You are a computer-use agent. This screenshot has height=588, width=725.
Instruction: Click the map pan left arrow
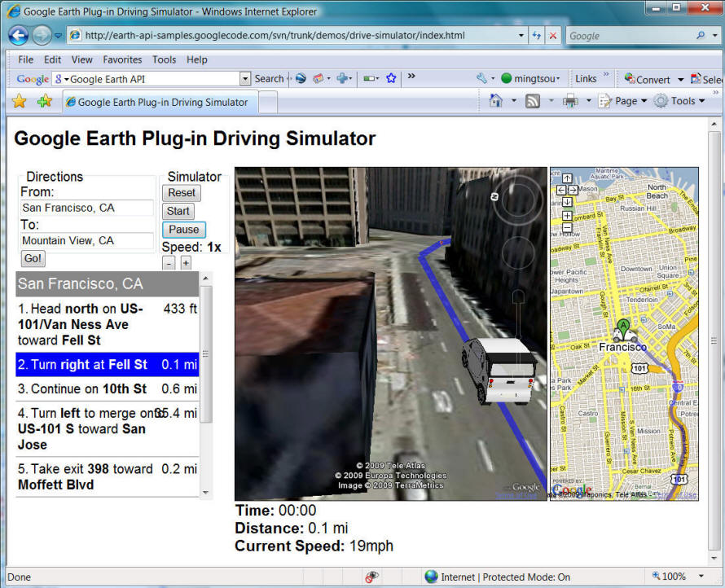561,190
